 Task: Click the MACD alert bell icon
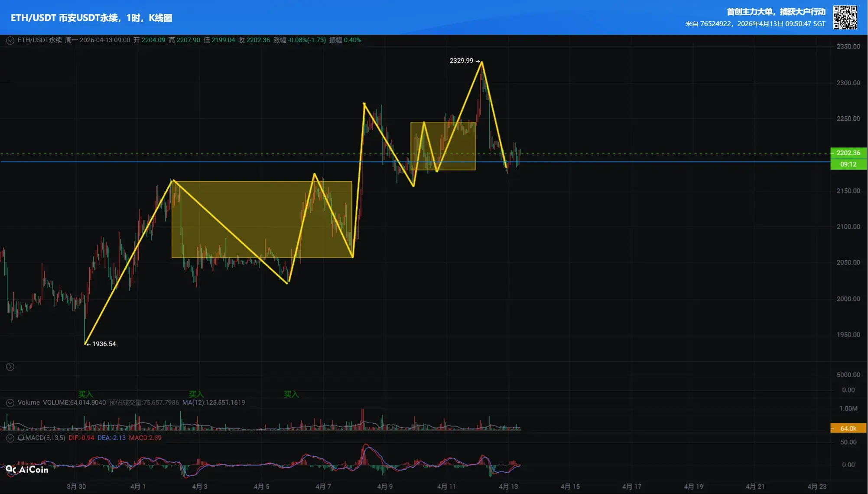pos(21,438)
